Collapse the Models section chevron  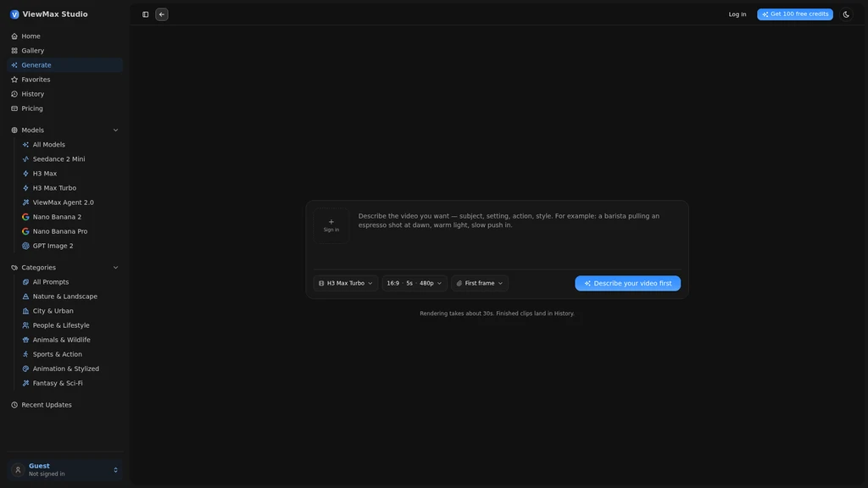tap(115, 130)
